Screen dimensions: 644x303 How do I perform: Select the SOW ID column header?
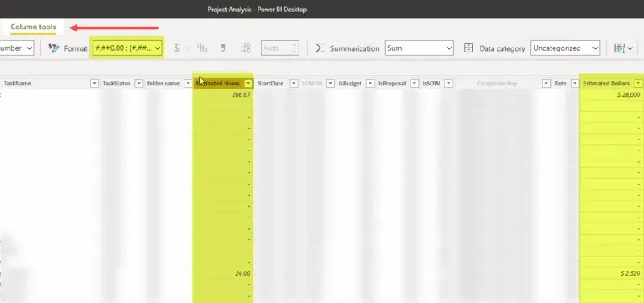(312, 84)
